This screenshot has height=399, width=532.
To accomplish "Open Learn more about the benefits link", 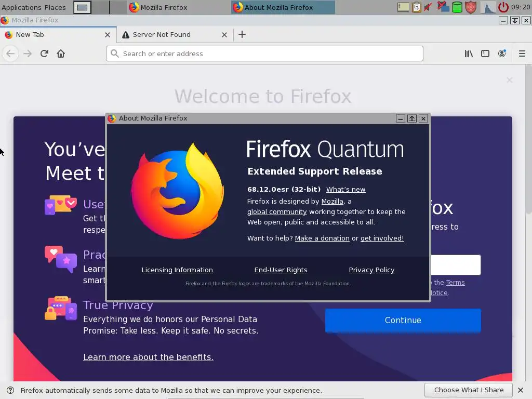I will (148, 357).
